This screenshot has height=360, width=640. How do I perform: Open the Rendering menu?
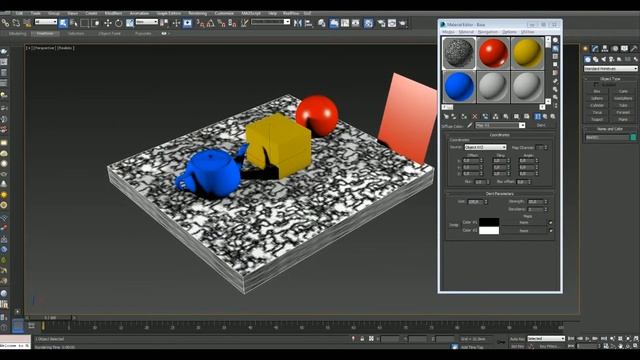pos(198,13)
